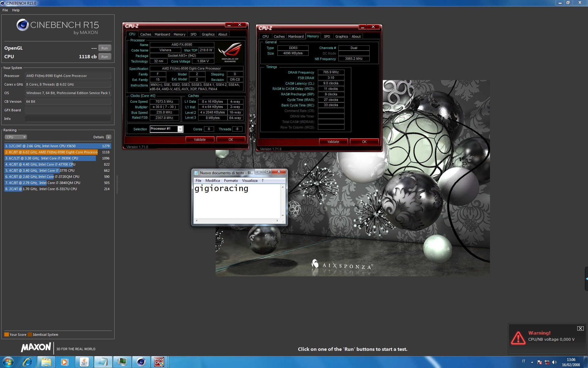This screenshot has width=588, height=368.
Task: Click the GFX Board field
Action: pyautogui.click(x=68, y=110)
